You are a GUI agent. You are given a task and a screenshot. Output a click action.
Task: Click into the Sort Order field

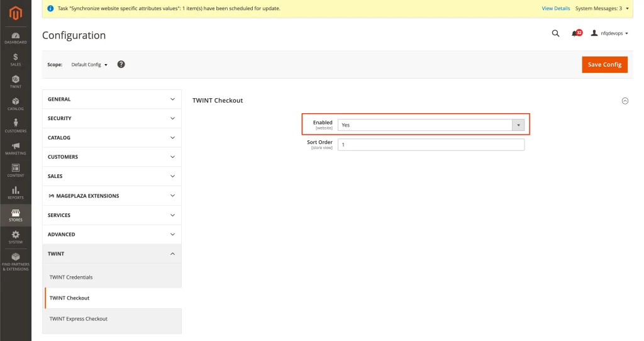431,145
